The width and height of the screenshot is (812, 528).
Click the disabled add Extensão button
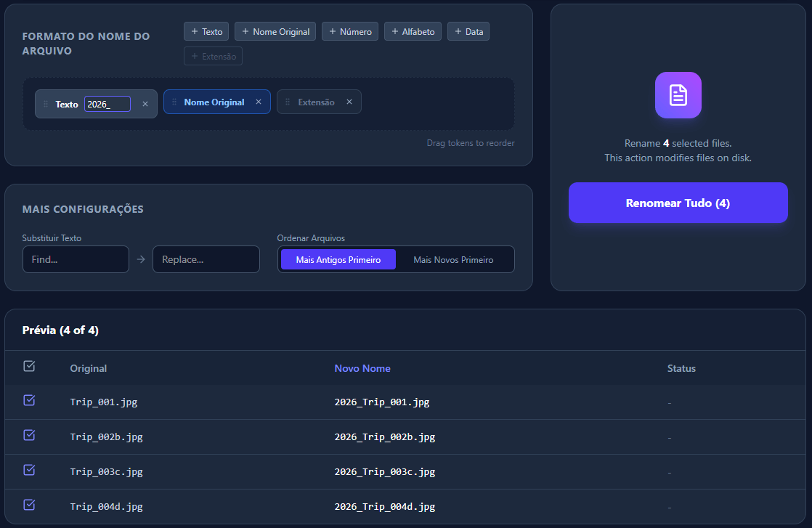(x=213, y=57)
